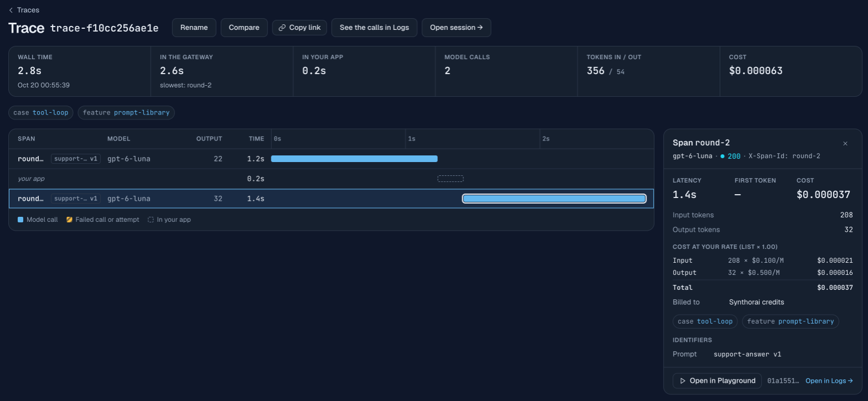Screen dimensions: 868x401
Task: Open span in Playground
Action: (x=717, y=381)
